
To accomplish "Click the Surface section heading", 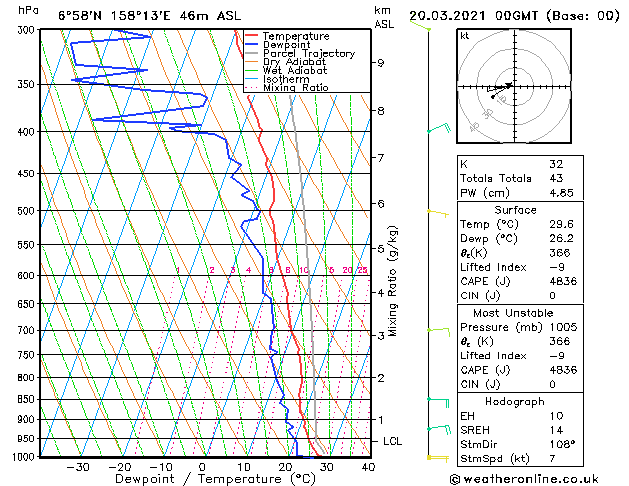I will pos(515,210).
